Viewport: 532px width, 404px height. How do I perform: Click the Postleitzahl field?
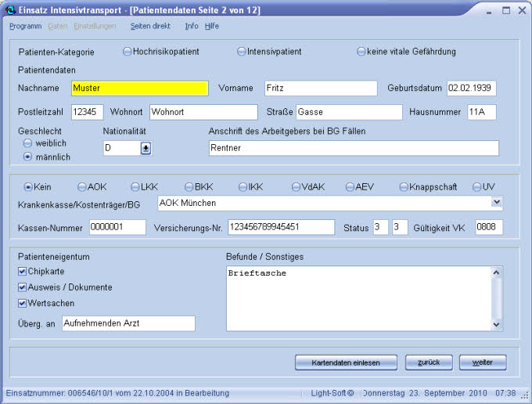click(x=87, y=112)
